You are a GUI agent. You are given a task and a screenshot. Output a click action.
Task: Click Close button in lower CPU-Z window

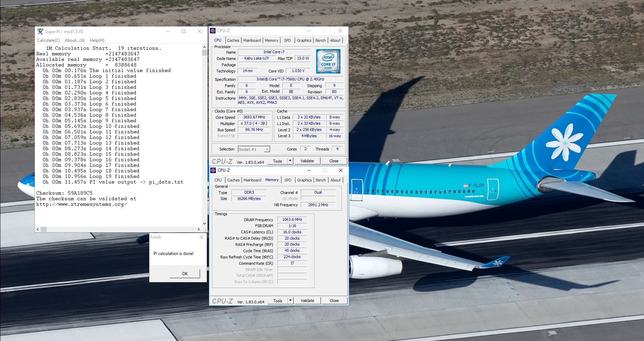[x=334, y=301]
